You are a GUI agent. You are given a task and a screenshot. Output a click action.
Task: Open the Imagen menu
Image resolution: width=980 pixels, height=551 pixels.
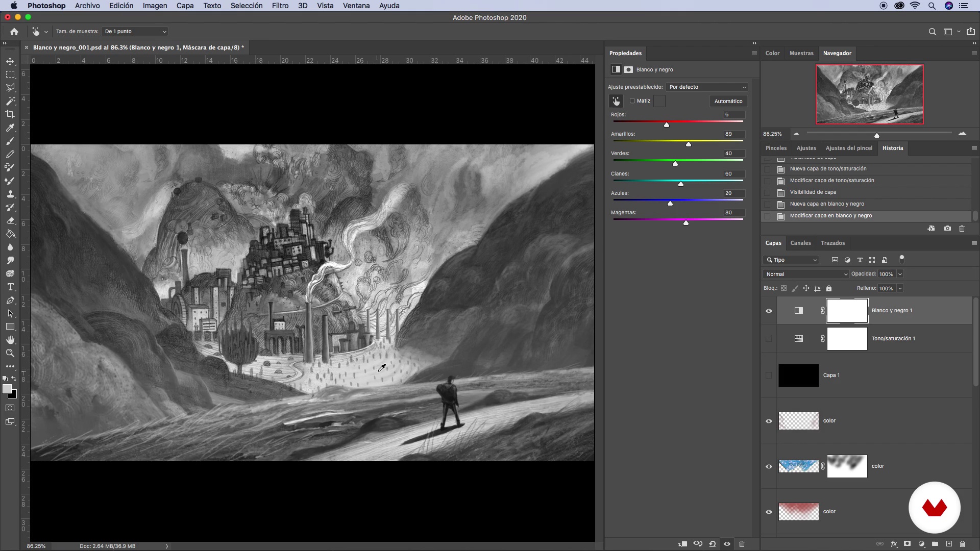pos(155,6)
